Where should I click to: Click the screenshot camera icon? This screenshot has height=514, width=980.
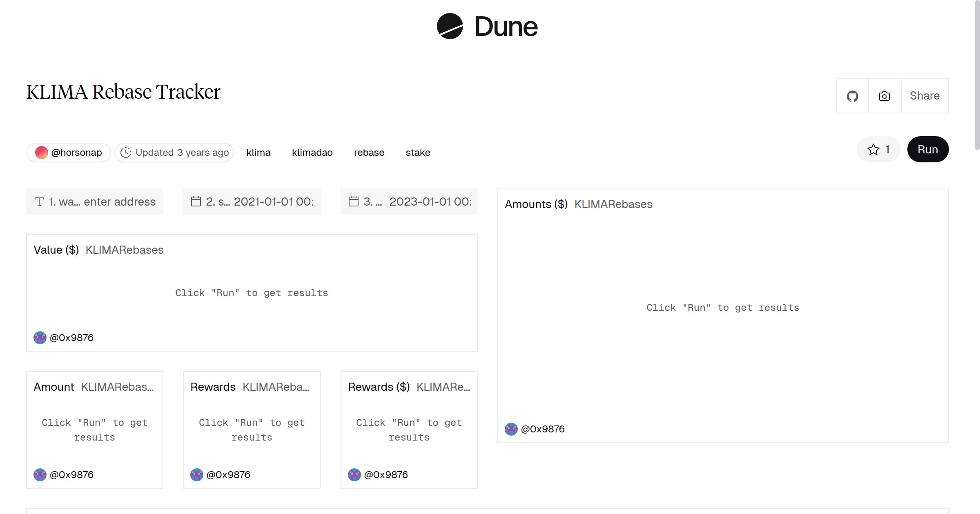pos(884,95)
